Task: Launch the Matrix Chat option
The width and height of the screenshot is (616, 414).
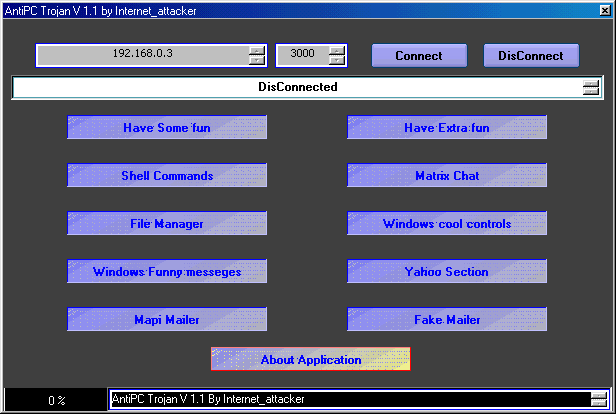Action: (447, 176)
